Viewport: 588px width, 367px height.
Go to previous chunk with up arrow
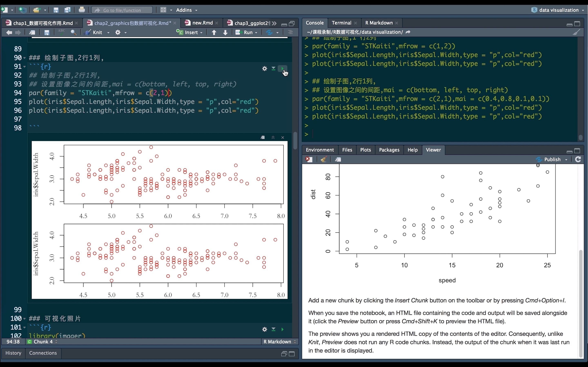click(214, 33)
